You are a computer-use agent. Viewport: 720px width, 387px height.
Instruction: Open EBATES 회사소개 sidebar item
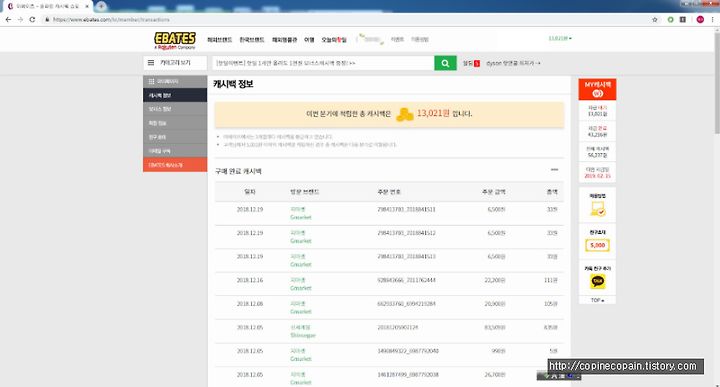click(175, 165)
